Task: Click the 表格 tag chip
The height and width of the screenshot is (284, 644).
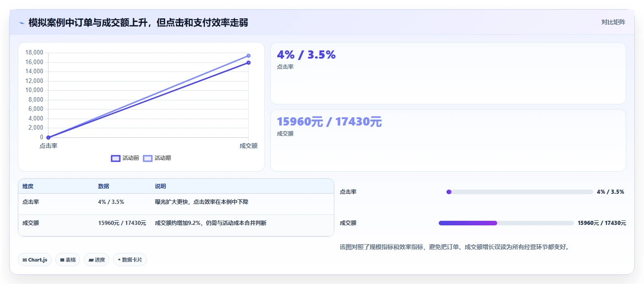Action: pos(68,260)
